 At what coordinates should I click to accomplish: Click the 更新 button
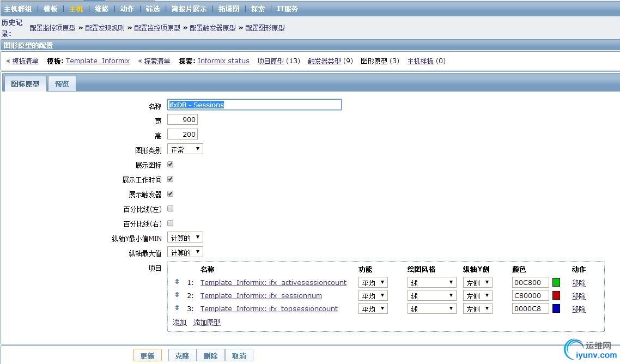pyautogui.click(x=148, y=356)
